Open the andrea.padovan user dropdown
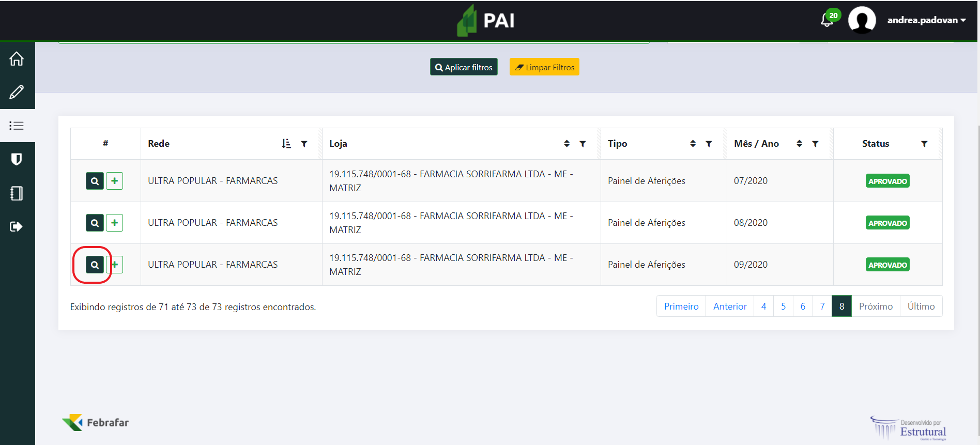 926,20
